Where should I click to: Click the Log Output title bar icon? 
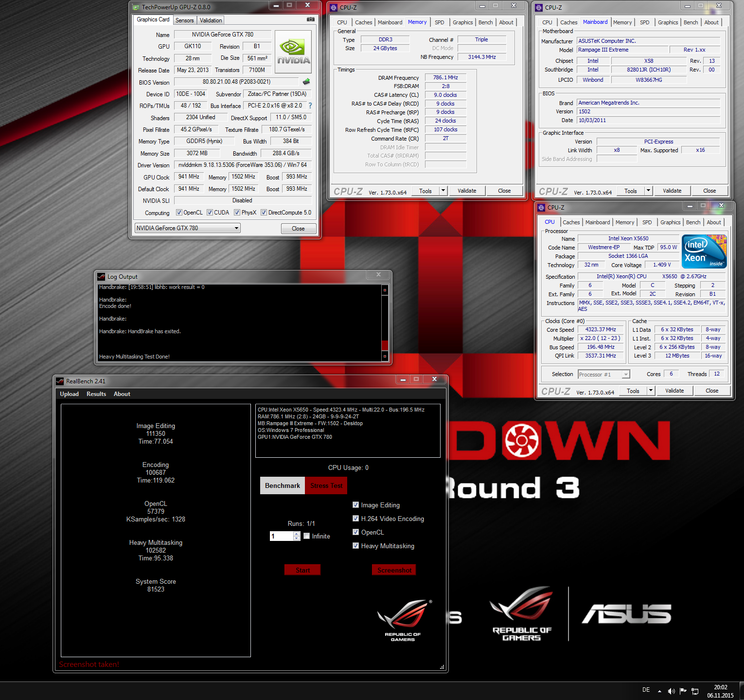click(101, 276)
